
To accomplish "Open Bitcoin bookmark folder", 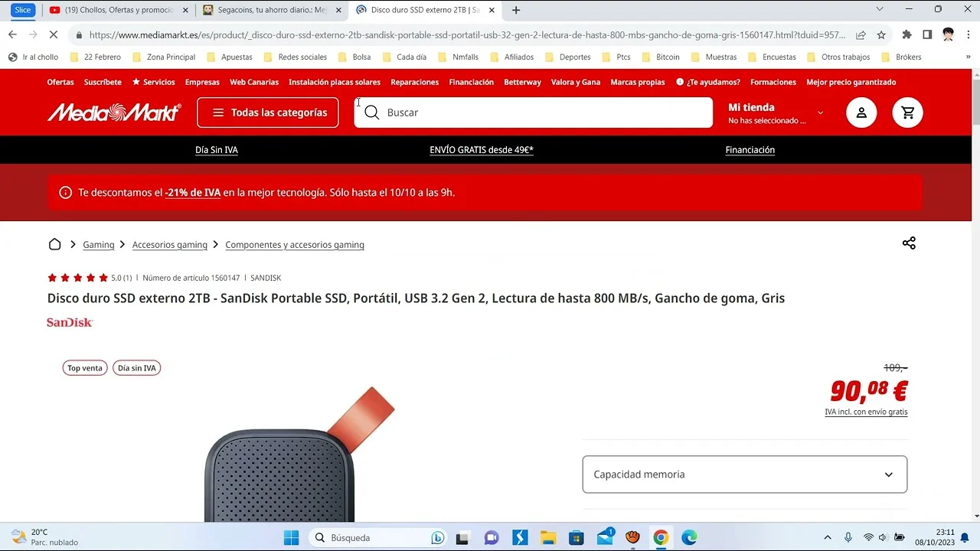I will [660, 57].
